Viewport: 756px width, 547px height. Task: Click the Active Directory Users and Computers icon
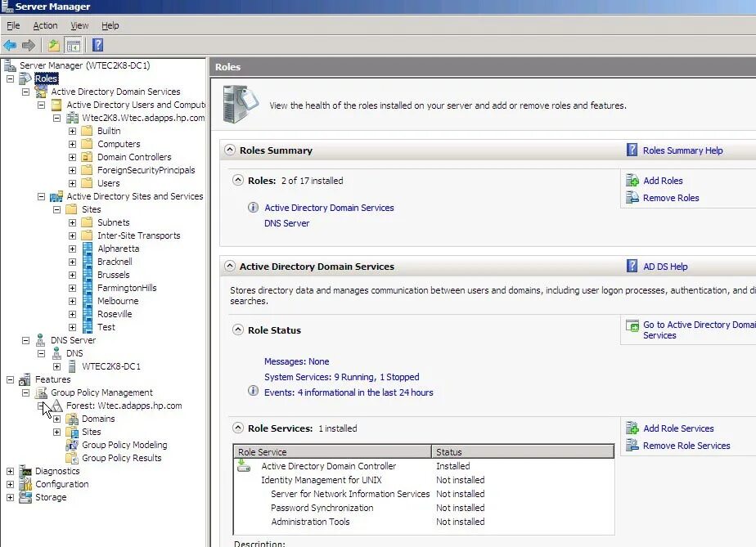coord(56,105)
